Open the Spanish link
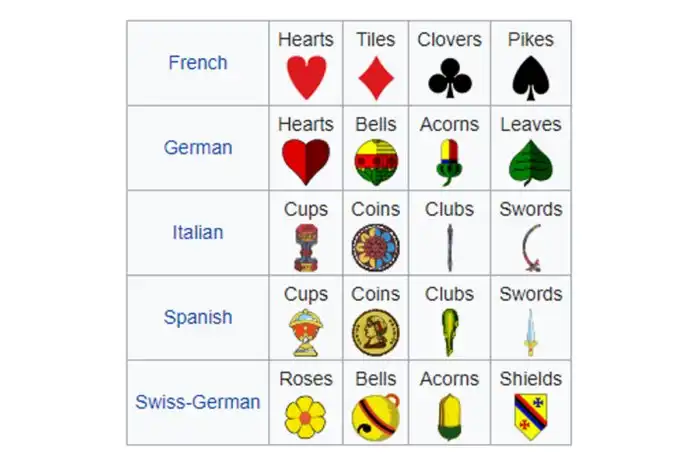The height and width of the screenshot is (467, 700). point(198,318)
